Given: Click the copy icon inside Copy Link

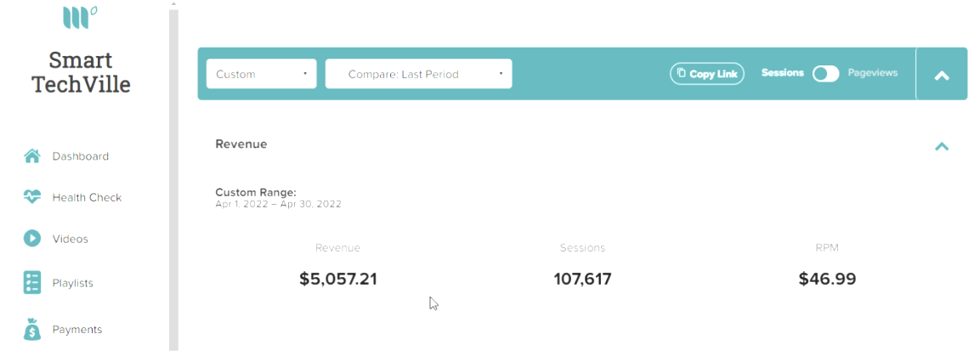Looking at the screenshot, I should coord(682,73).
